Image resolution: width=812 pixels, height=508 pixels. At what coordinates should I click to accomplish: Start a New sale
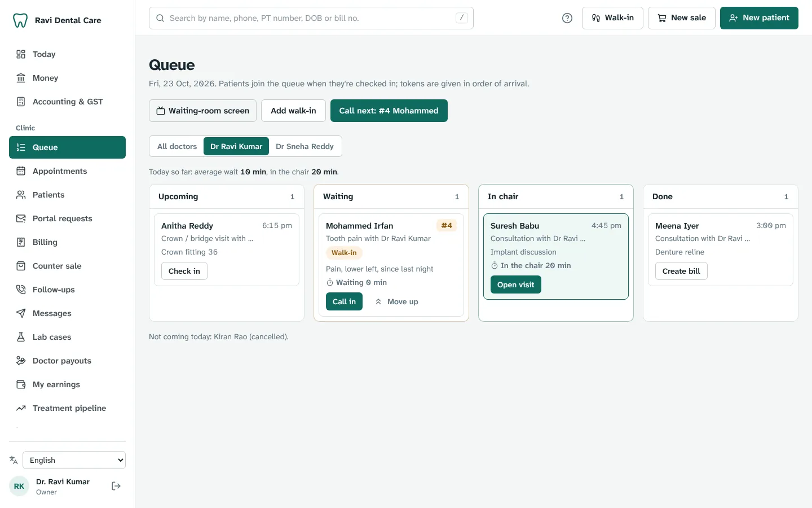[682, 18]
